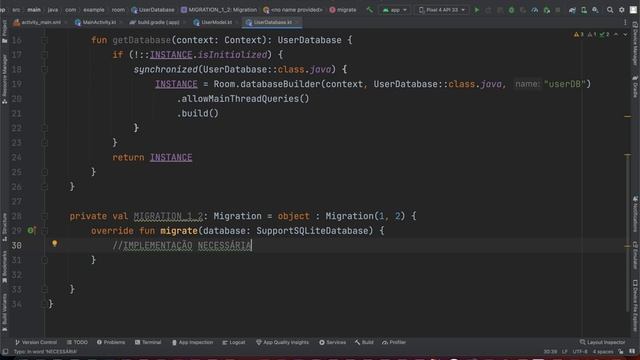The image size is (640, 360).
Task: Click the Attach Debugger to Android Process icon
Action: pyautogui.click(x=547, y=10)
